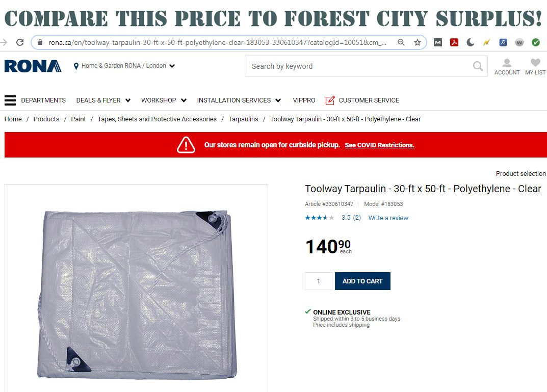Screen dimensions: 547x392
Task: Open the hamburger departments menu icon
Action: [x=10, y=100]
